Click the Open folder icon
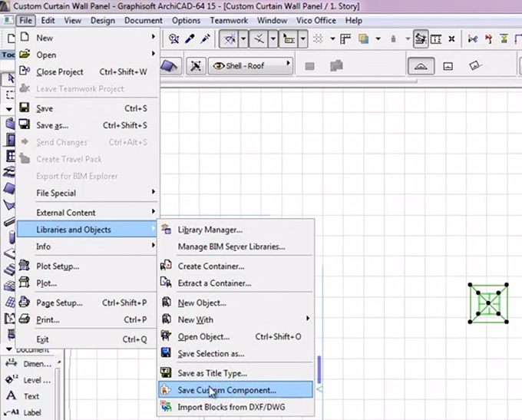Screen dimensions: 522x420 pyautogui.click(x=25, y=54)
